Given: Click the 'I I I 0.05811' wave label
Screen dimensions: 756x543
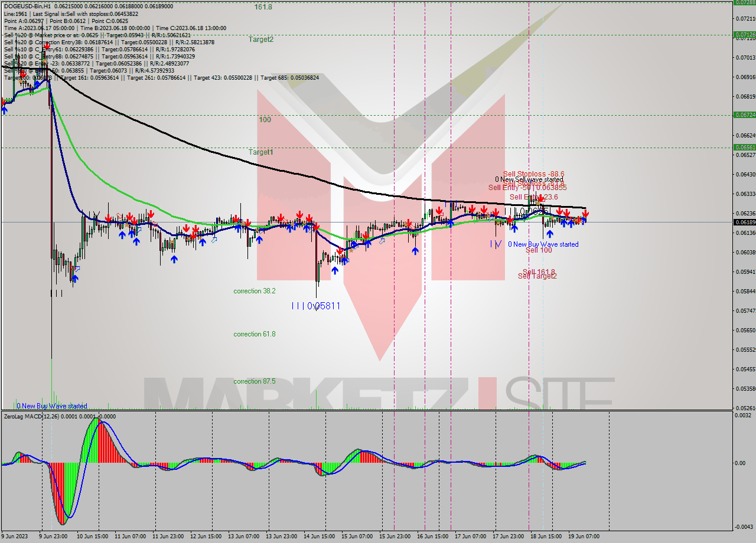Looking at the screenshot, I should pyautogui.click(x=316, y=306).
